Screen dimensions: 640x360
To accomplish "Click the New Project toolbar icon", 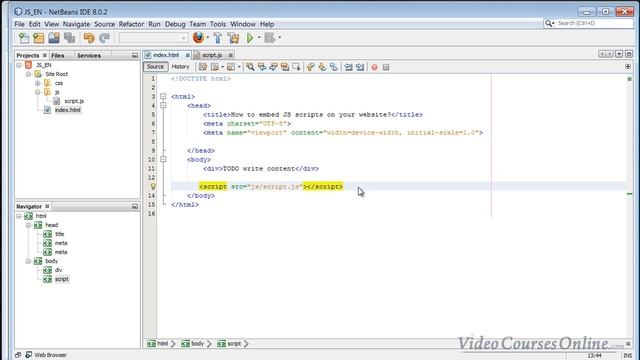I will point(39,38).
